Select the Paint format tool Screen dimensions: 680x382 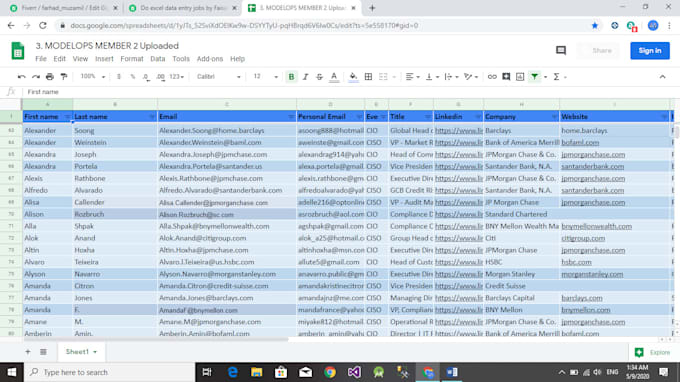tap(64, 77)
